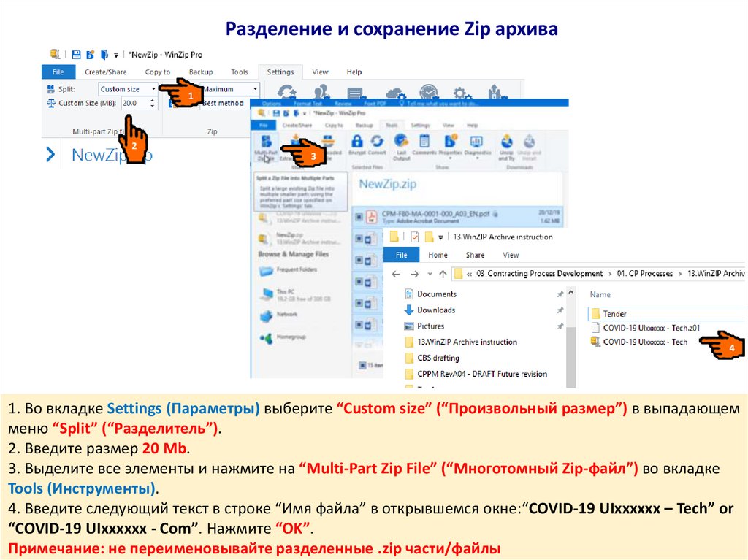This screenshot has height=560, width=748.
Task: Open Frequent Folders in WinZip sidebar
Action: coord(288,270)
